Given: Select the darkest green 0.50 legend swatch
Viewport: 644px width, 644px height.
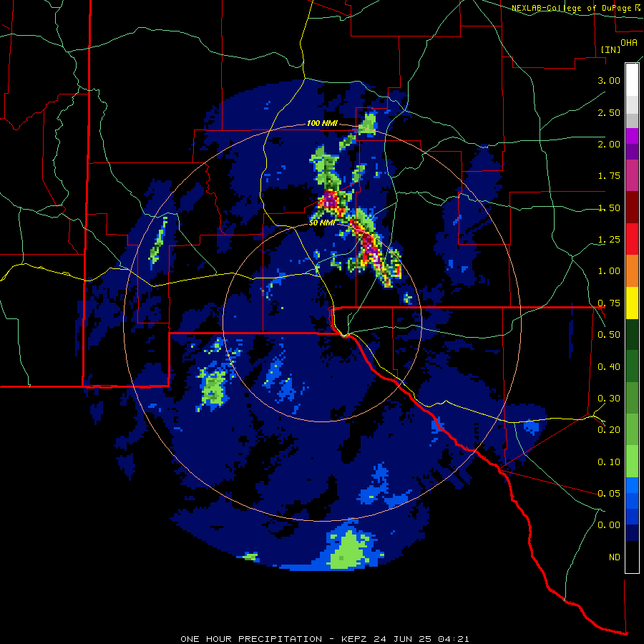Looking at the screenshot, I should coord(632,334).
